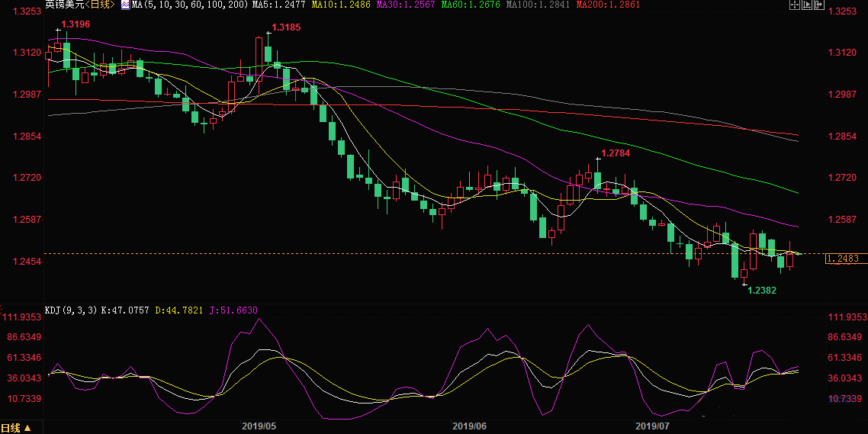Click the crosshair cursor icon at top right
The height and width of the screenshot is (434, 868).
click(794, 5)
